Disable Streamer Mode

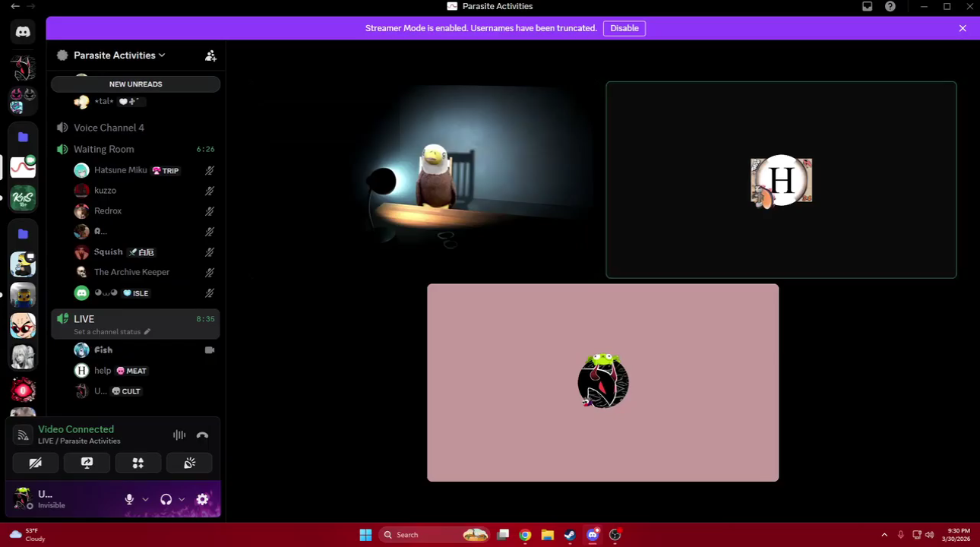(624, 28)
